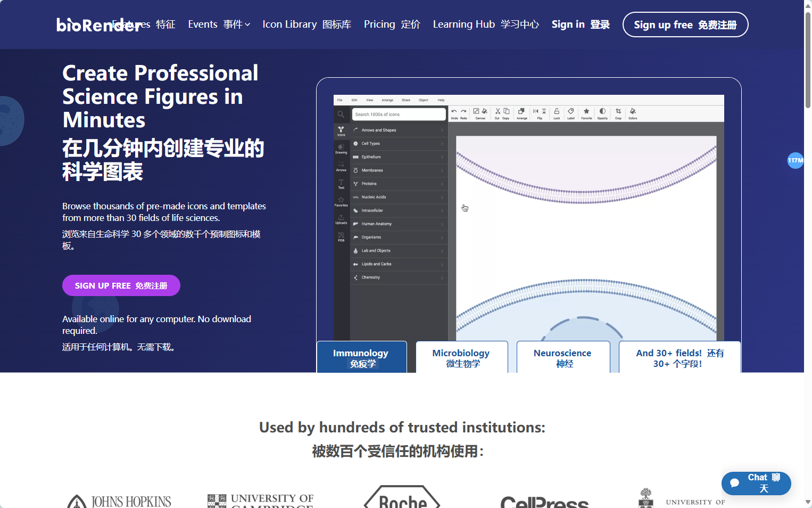This screenshot has height=508, width=812.
Task: Click the Johns Hopkins logo
Action: [x=119, y=500]
